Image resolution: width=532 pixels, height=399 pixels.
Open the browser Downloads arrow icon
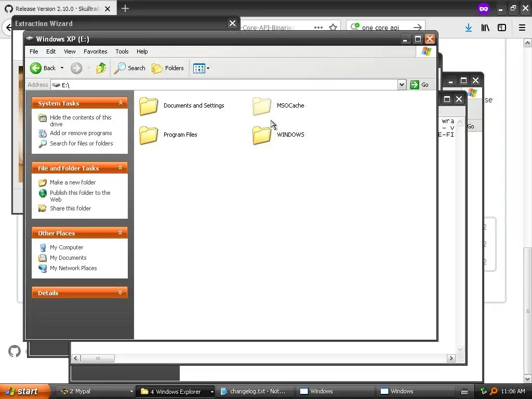pyautogui.click(x=469, y=28)
